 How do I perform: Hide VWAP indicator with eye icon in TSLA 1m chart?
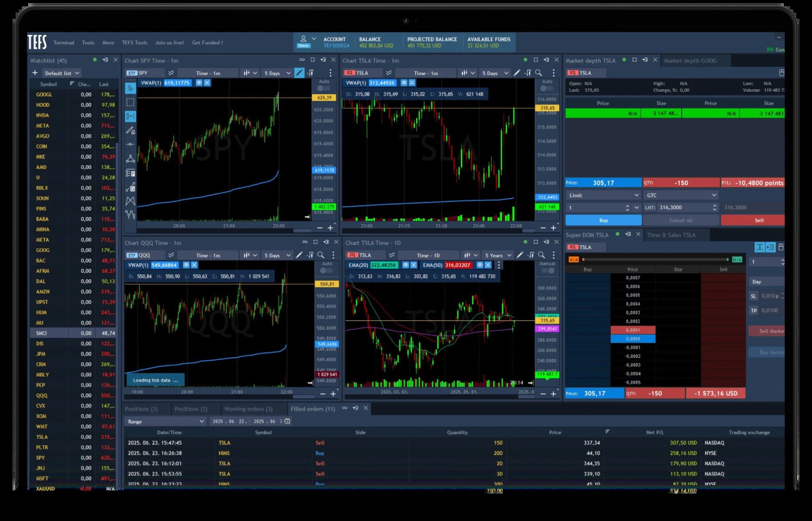(x=404, y=83)
